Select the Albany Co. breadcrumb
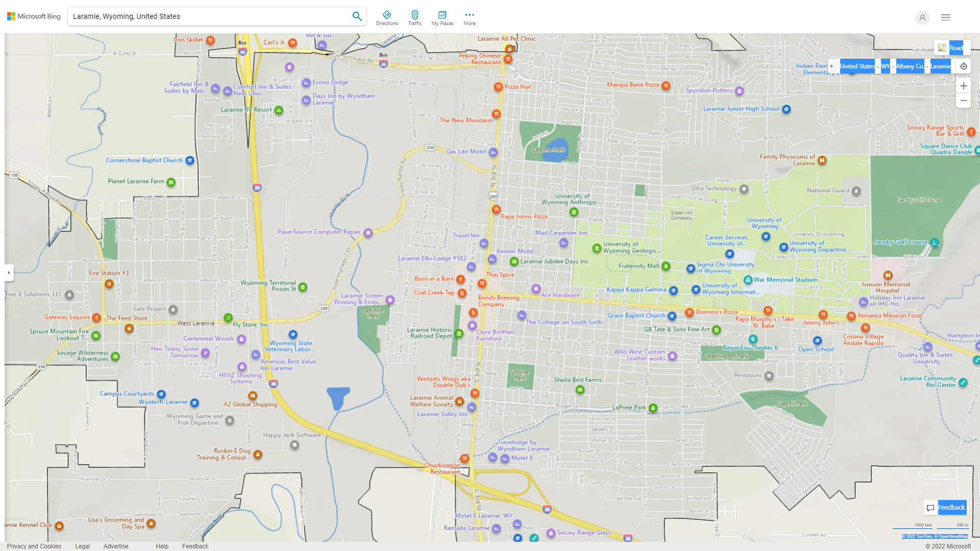Image resolution: width=980 pixels, height=551 pixels. (909, 66)
